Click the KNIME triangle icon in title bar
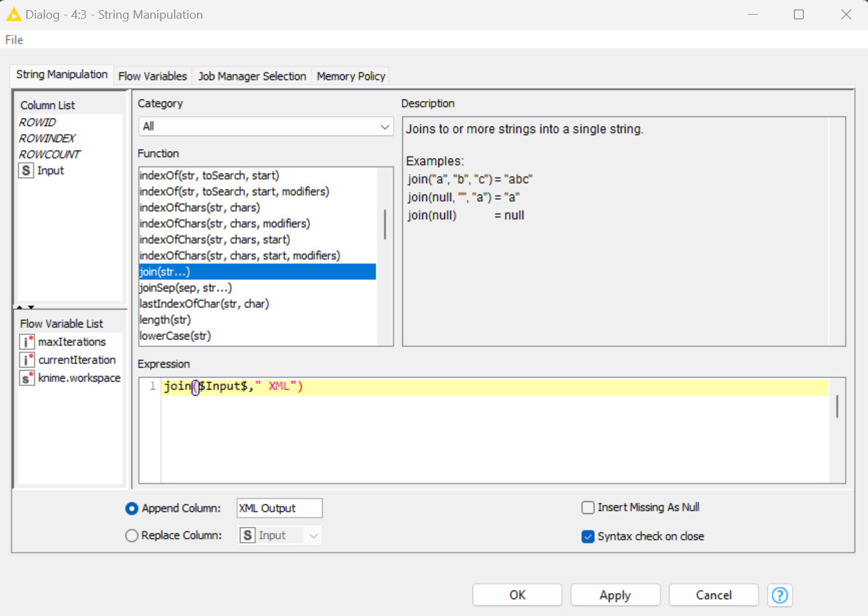 coord(13,13)
